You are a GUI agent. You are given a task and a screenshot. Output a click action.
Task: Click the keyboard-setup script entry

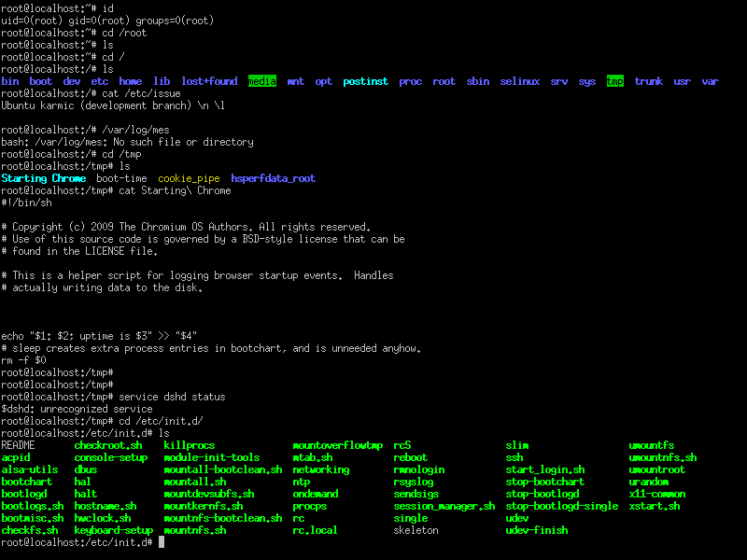click(114, 530)
